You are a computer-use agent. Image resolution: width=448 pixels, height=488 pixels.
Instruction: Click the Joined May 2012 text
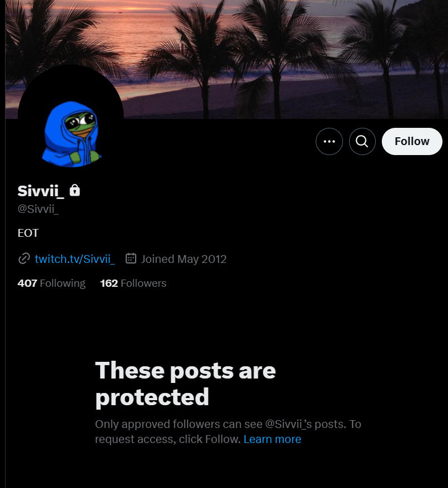183,259
